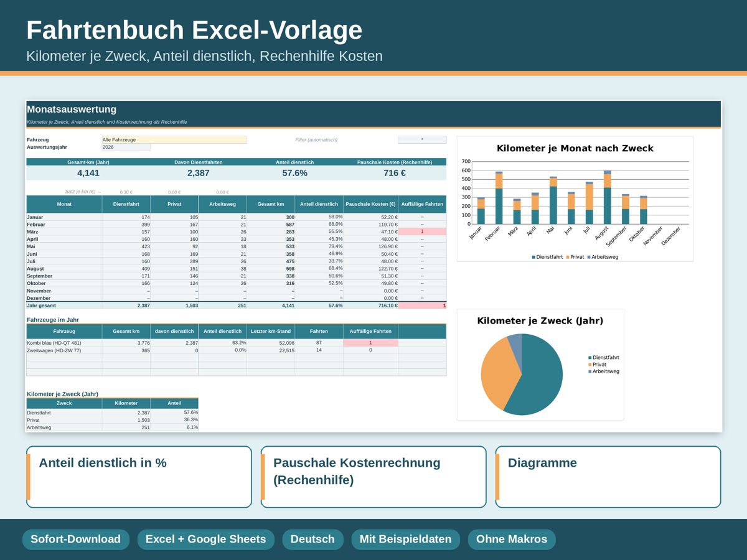Image resolution: width=747 pixels, height=560 pixels.
Task: Click the Ohne Makros pill
Action: [512, 539]
